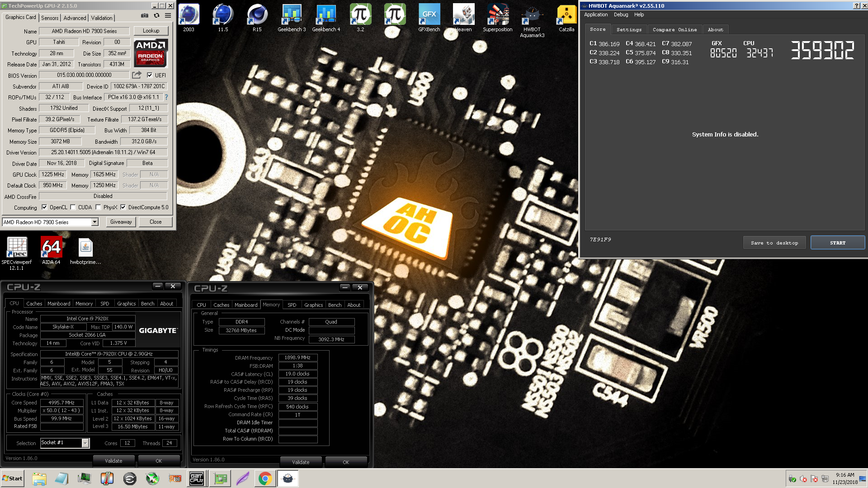Toggle the CUDA checkbox
Screen dimensions: 868x488
(x=73, y=207)
